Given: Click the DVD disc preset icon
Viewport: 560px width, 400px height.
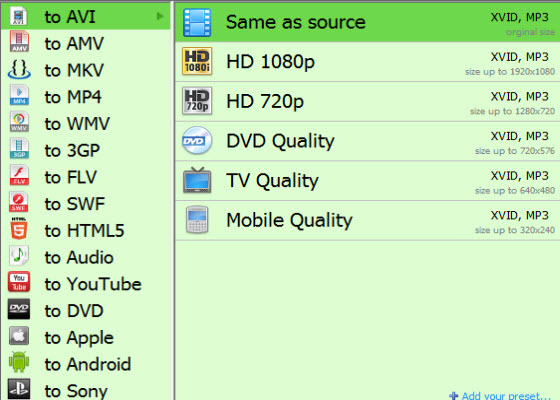Looking at the screenshot, I should [197, 140].
